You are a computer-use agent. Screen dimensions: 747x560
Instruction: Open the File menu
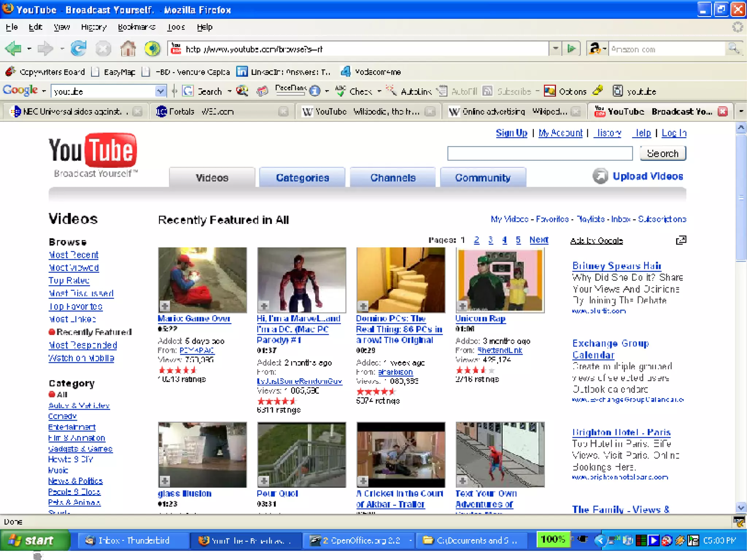pos(12,27)
